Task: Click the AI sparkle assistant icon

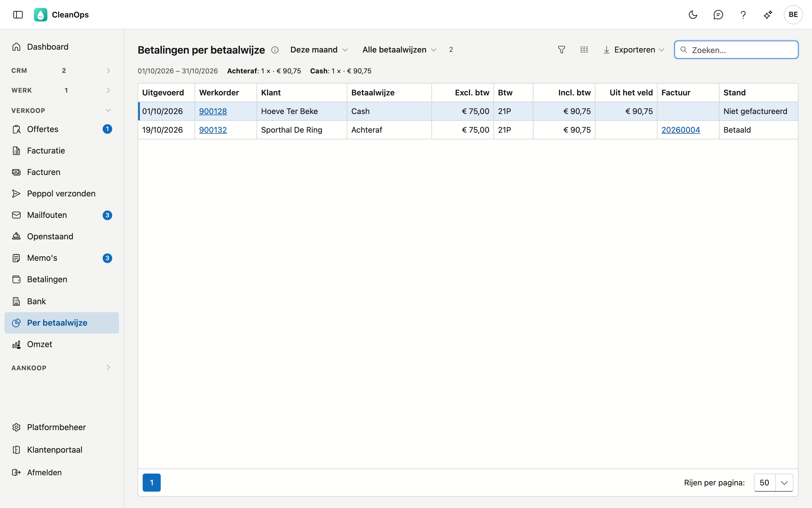Action: pyautogui.click(x=768, y=14)
